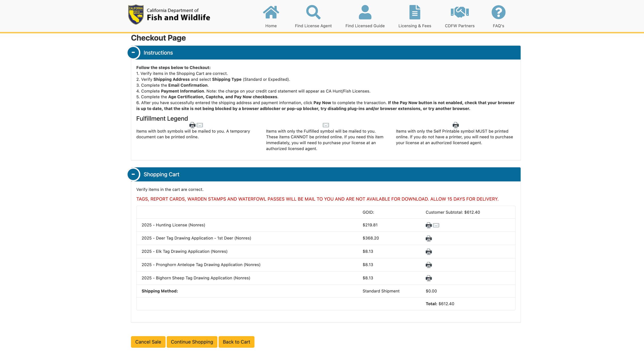Screen dimensions: 644x352
Task: Click envelope icon on Hunting License row
Action: [x=436, y=225]
